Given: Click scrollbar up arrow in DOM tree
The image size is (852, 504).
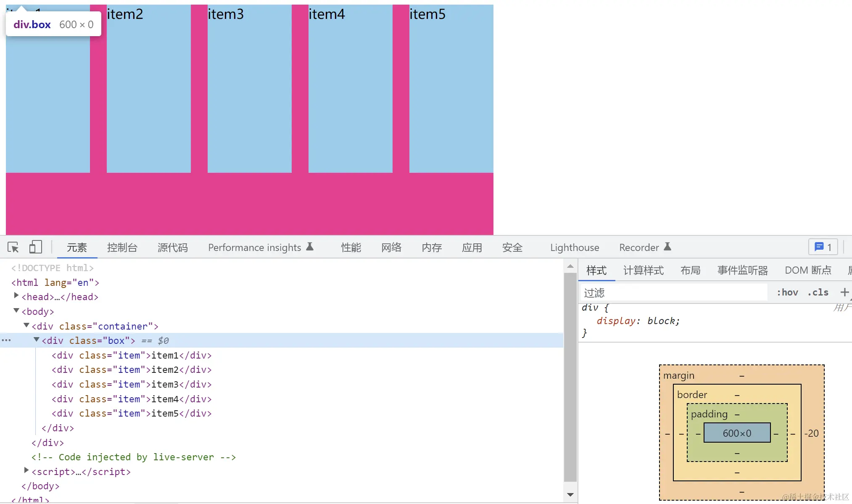Looking at the screenshot, I should tap(570, 267).
